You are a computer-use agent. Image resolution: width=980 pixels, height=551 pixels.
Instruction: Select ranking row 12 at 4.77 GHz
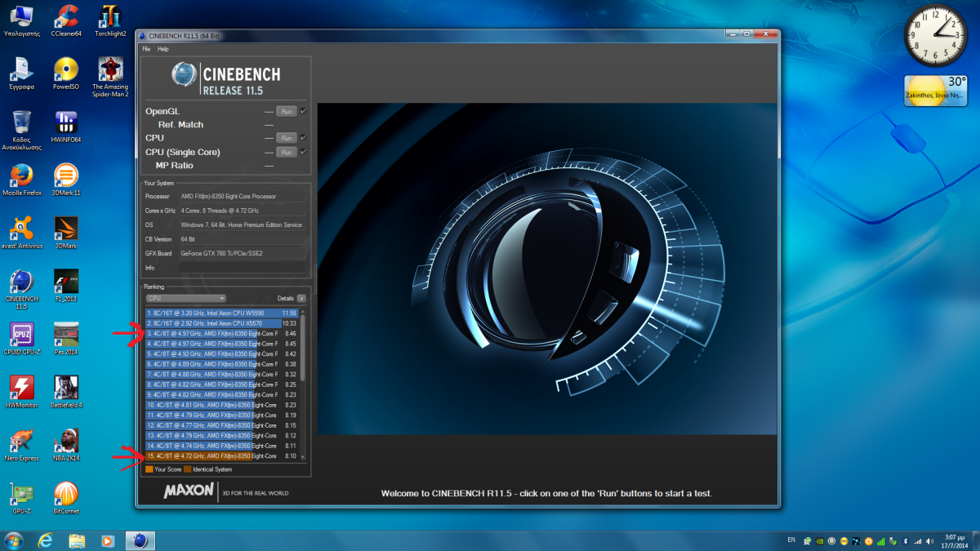coord(221,425)
